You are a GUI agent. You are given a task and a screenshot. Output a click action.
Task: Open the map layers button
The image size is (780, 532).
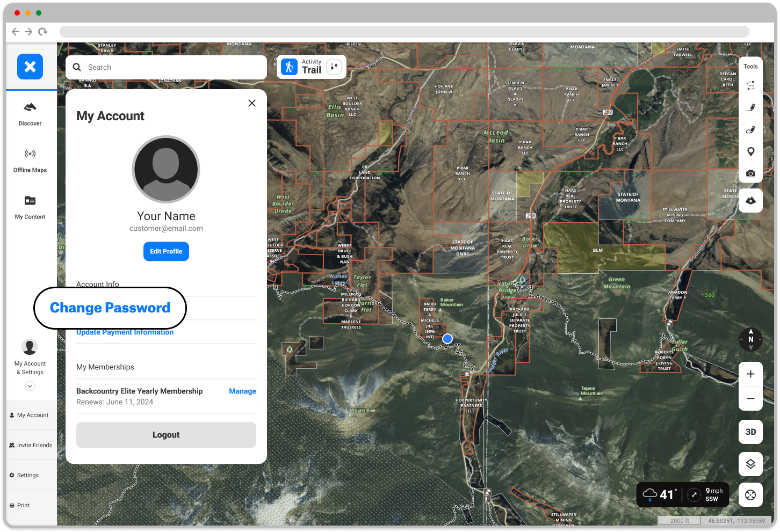(751, 464)
